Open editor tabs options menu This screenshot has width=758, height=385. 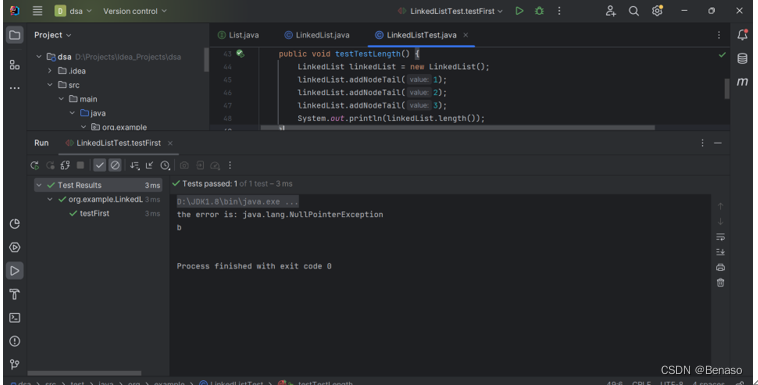click(718, 35)
